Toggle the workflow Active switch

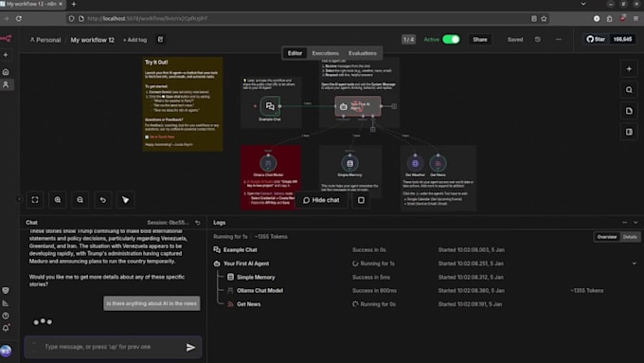point(451,40)
